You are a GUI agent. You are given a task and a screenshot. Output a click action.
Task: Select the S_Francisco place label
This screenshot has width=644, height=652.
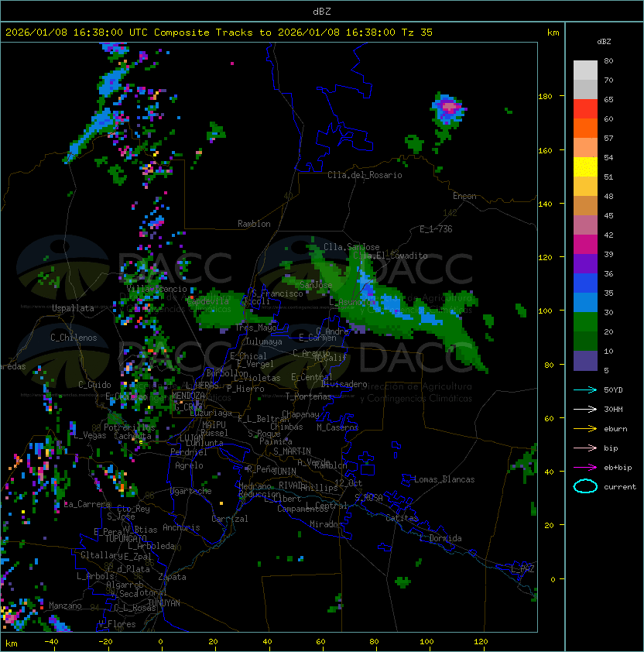click(277, 293)
